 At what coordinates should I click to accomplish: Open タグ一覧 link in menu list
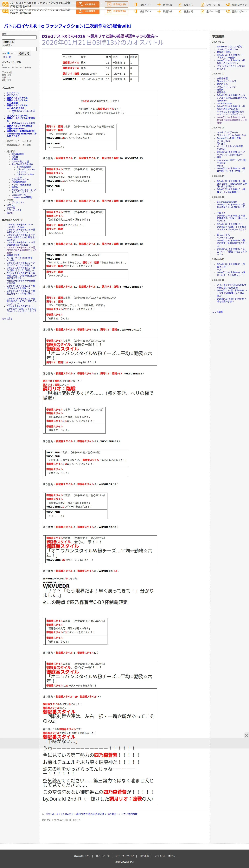click(11, 208)
